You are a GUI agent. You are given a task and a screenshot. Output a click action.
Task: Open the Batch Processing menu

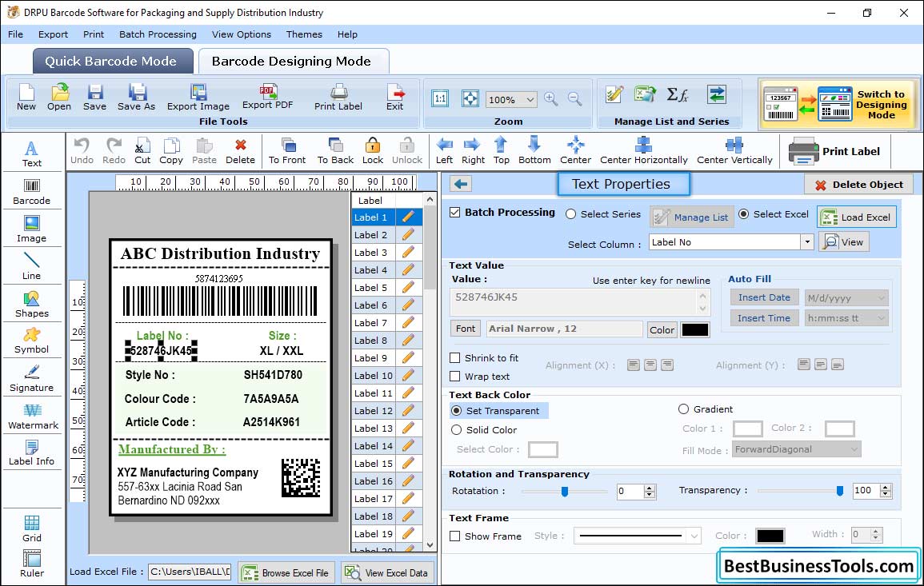pyautogui.click(x=158, y=34)
